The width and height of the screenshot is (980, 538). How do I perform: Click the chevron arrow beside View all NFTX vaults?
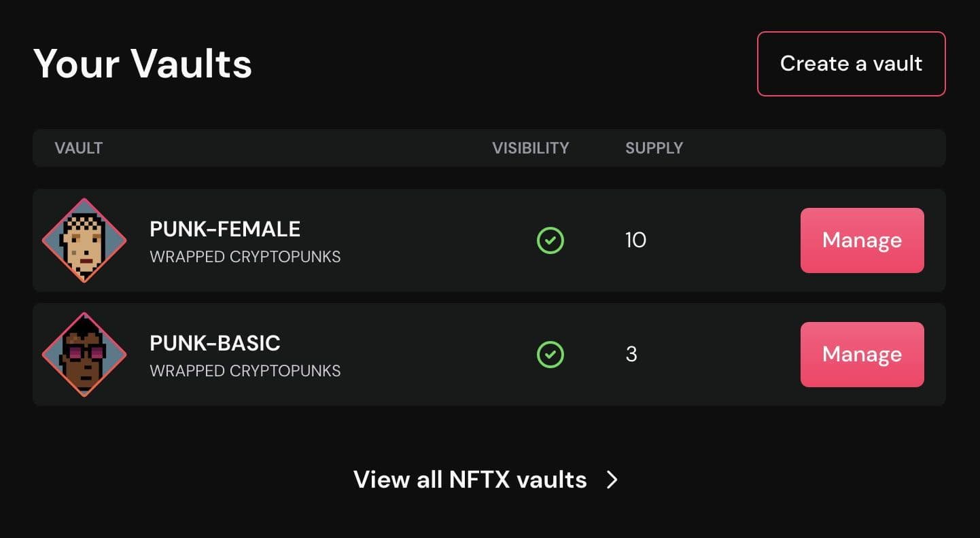click(612, 480)
